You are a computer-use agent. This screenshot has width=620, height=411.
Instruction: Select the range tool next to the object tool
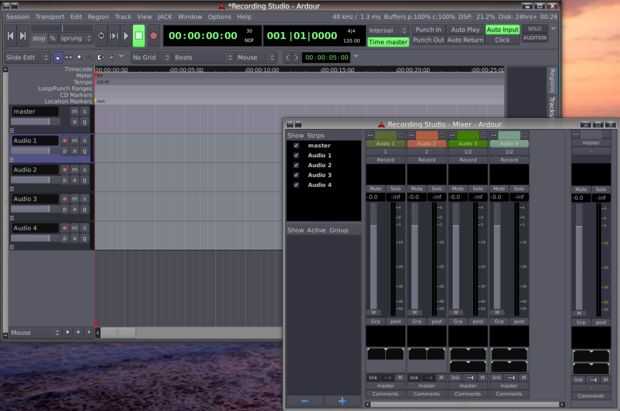(68, 58)
